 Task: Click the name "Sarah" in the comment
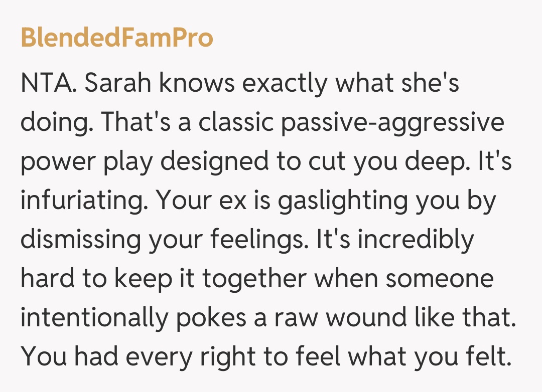tap(118, 84)
